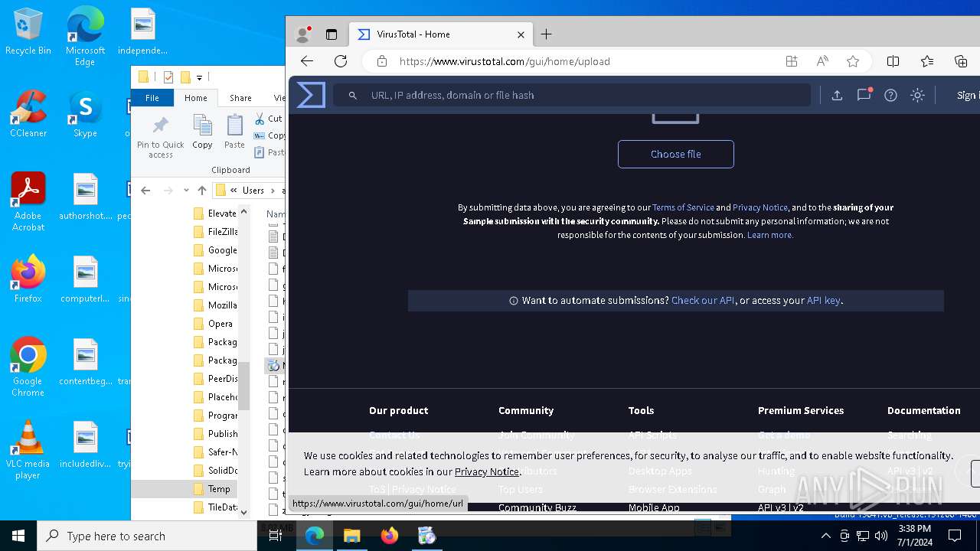Click the Edge address bar URL
Image resolution: width=980 pixels, height=551 pixels.
point(505,61)
